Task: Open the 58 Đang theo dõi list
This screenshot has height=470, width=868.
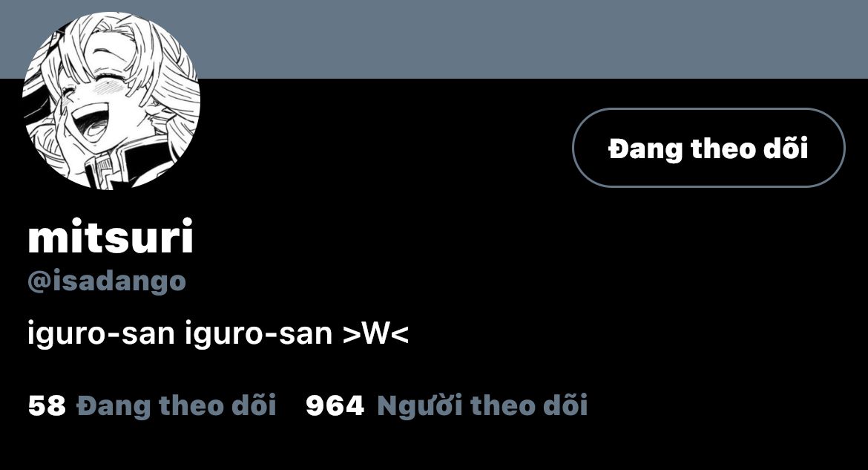Action: click(x=152, y=405)
